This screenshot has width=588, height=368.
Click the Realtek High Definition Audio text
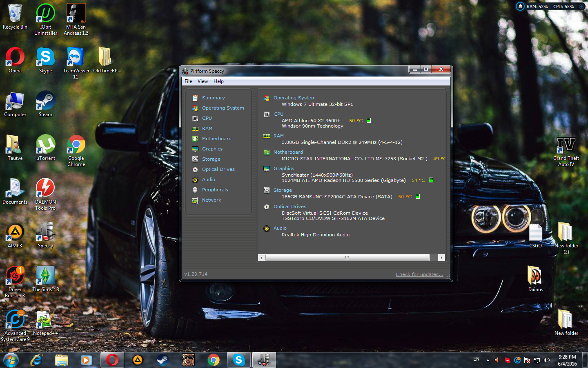(x=316, y=235)
